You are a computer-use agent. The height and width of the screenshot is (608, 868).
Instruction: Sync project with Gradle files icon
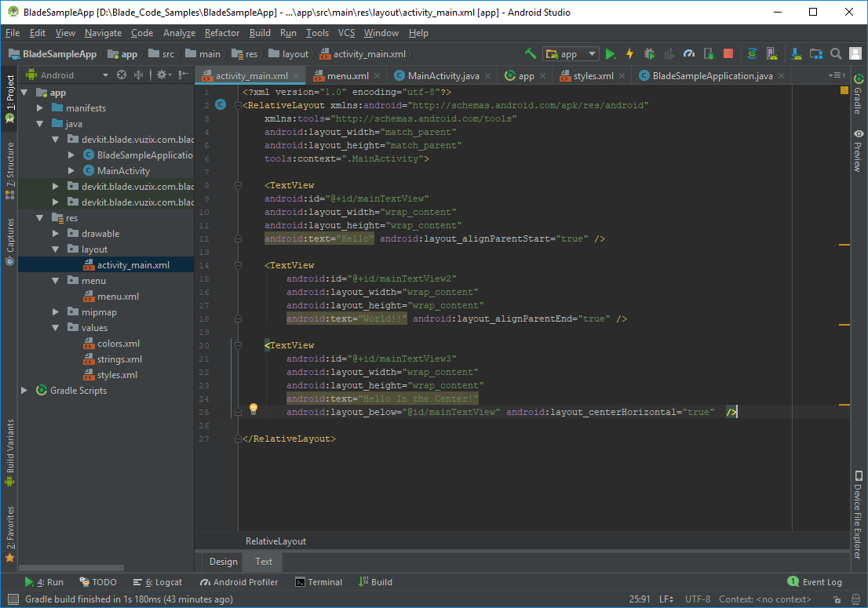click(752, 53)
